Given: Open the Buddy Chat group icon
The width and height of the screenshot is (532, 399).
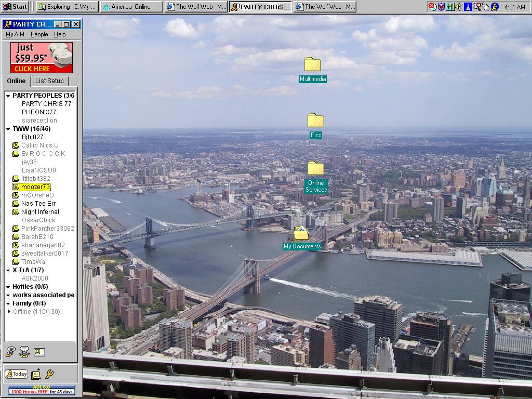Looking at the screenshot, I should (x=24, y=352).
